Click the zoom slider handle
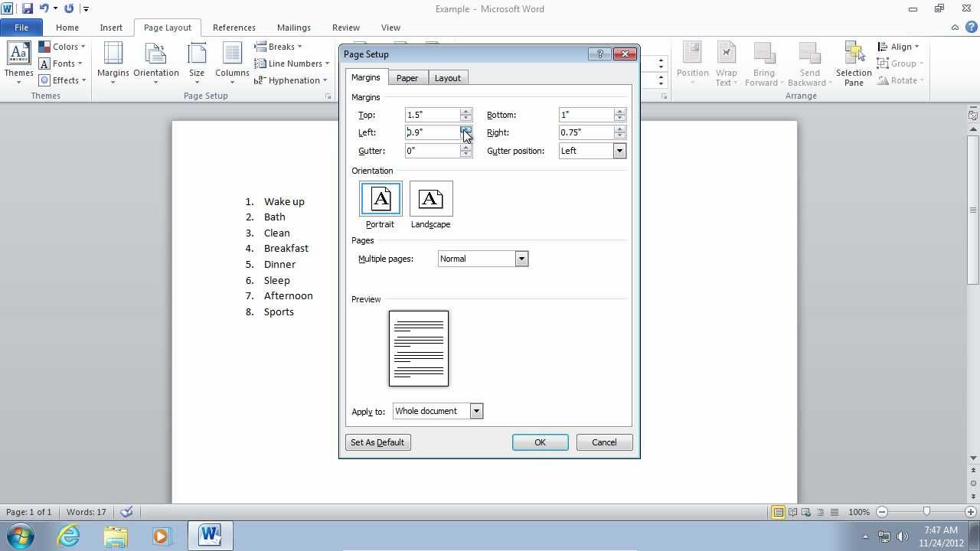Screen dimensions: 980x551 coord(926,512)
